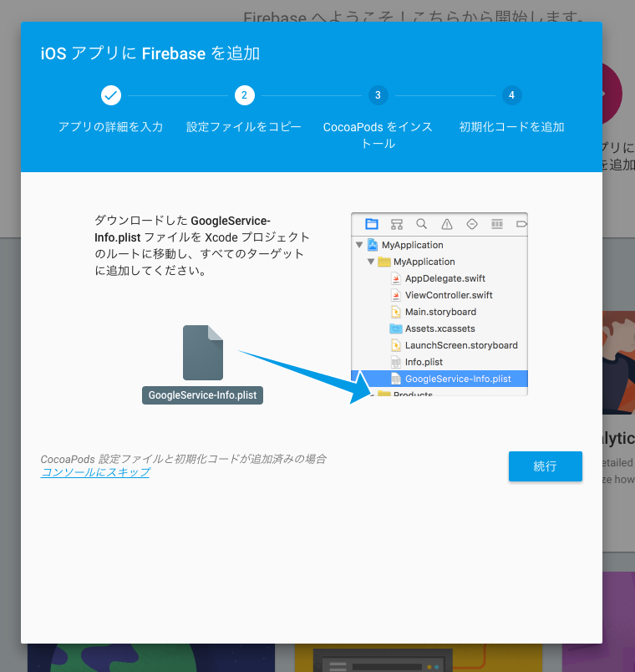Select step 2 circle in the stepper
The height and width of the screenshot is (672, 635).
[244, 95]
